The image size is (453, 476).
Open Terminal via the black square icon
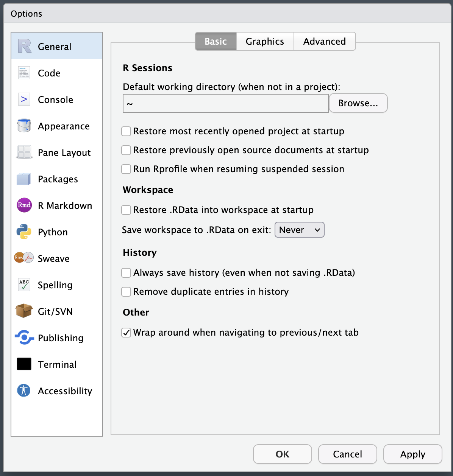[x=24, y=364]
